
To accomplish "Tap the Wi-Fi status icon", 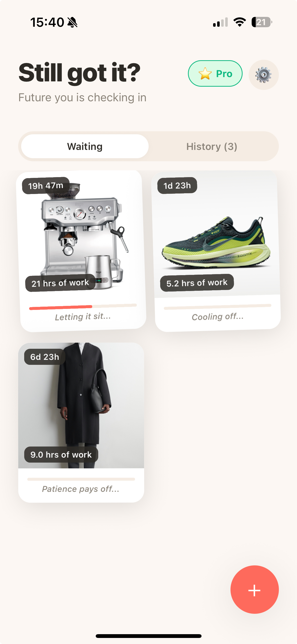I will coord(240,22).
